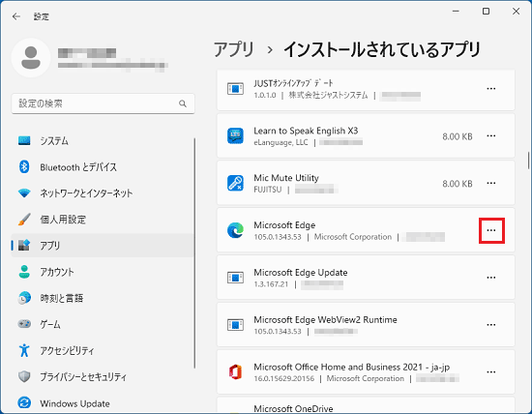Click the Microsoft Edge Update app icon
Screen dimensions: 532x414
tap(235, 278)
